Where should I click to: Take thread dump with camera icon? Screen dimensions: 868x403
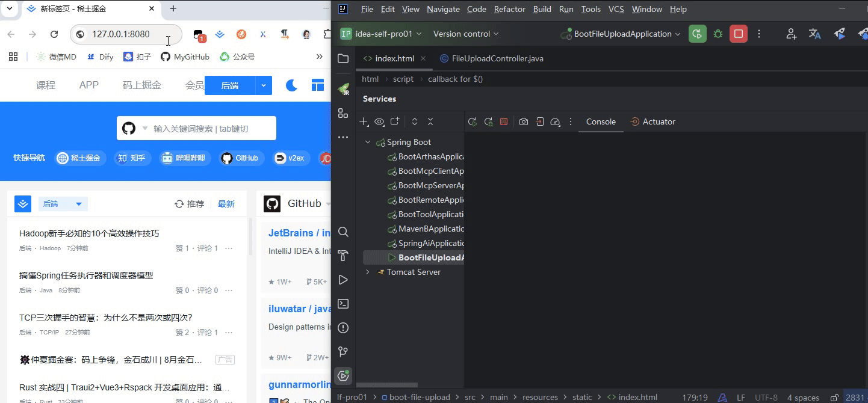[524, 122]
